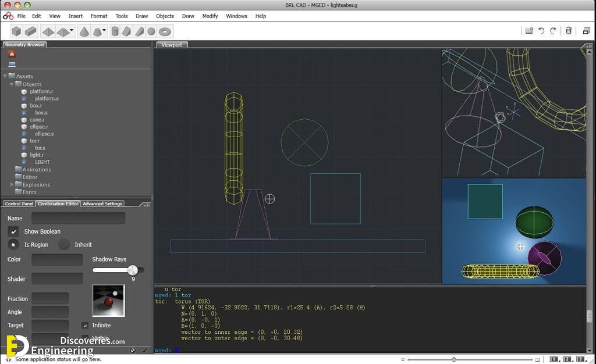Click the undo arrow icon
Image resolution: width=596 pixels, height=364 pixels.
541,31
